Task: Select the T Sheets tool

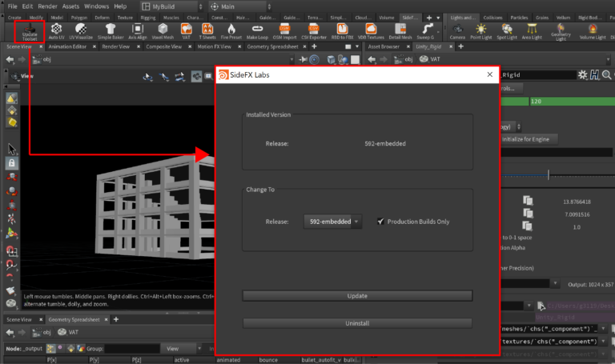Action: click(207, 31)
